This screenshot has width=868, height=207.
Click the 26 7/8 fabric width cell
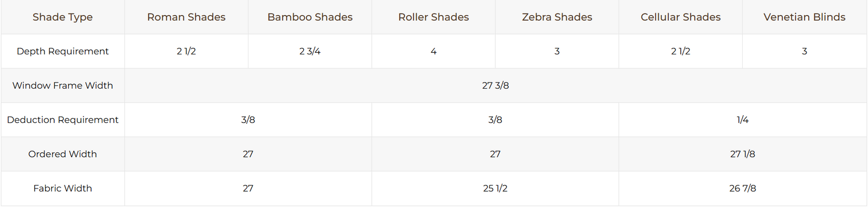click(743, 188)
